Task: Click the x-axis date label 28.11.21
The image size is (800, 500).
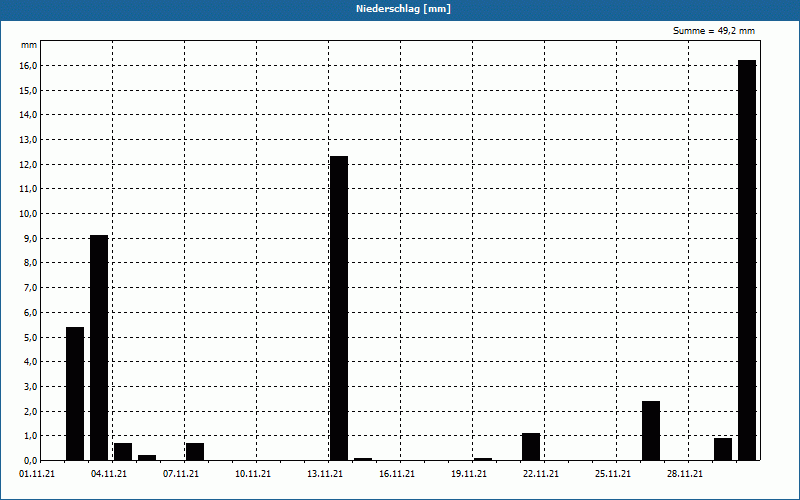Action: [x=685, y=474]
